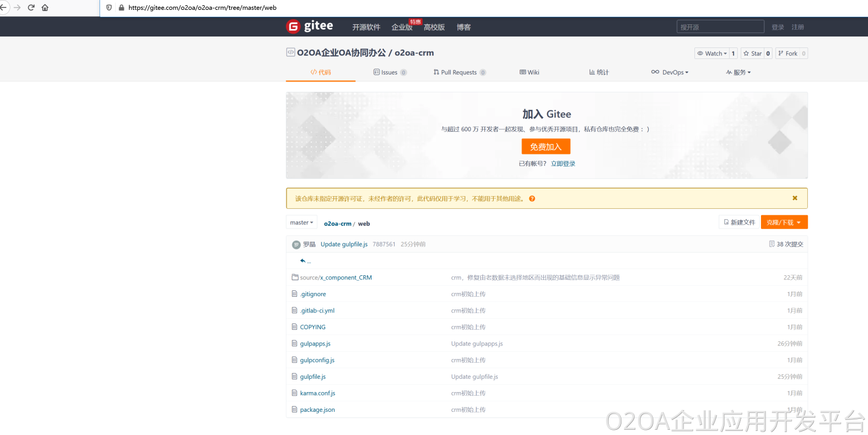Open the DevOps menu
Image resolution: width=868 pixels, height=435 pixels.
pyautogui.click(x=670, y=72)
